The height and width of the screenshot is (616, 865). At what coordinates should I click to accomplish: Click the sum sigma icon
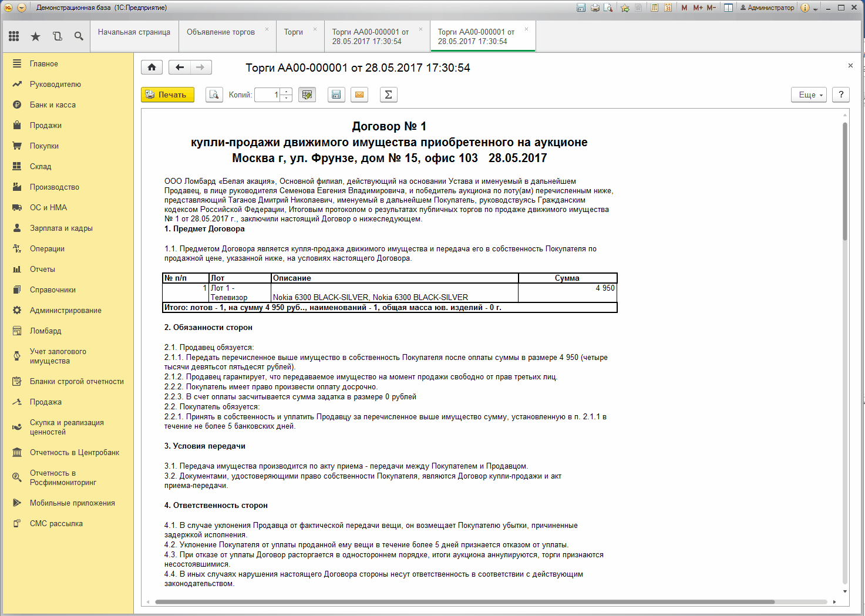click(388, 95)
